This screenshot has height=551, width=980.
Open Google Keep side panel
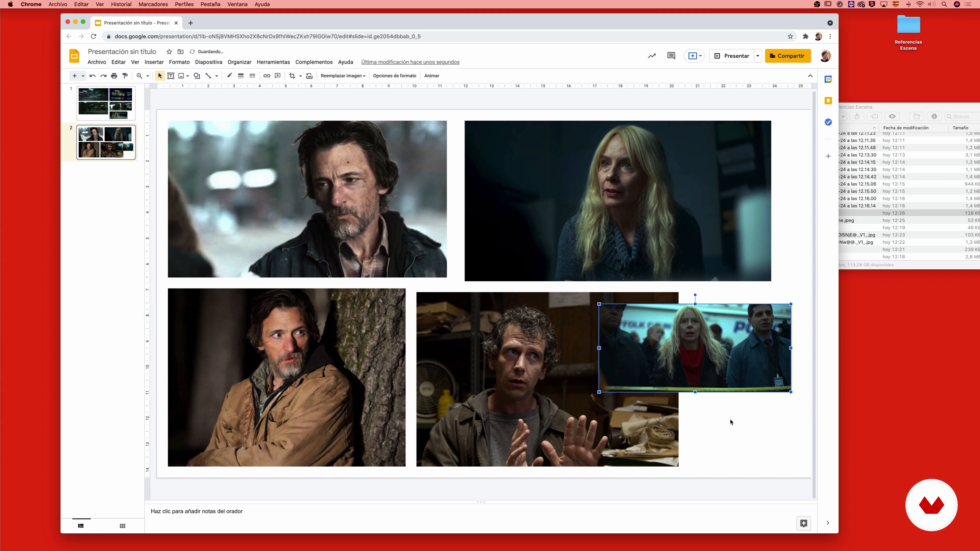[828, 101]
